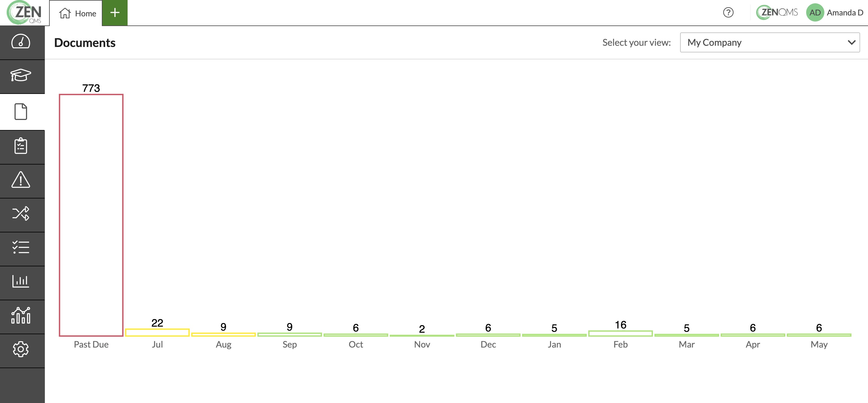Open the shuffle arrows Change Control icon
This screenshot has width=868, height=403.
pos(21,214)
